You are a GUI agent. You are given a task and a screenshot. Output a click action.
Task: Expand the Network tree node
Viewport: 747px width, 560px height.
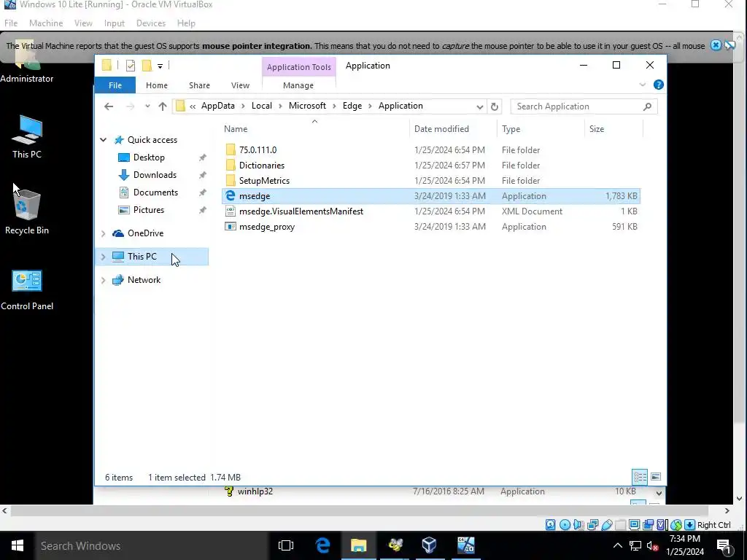point(104,280)
